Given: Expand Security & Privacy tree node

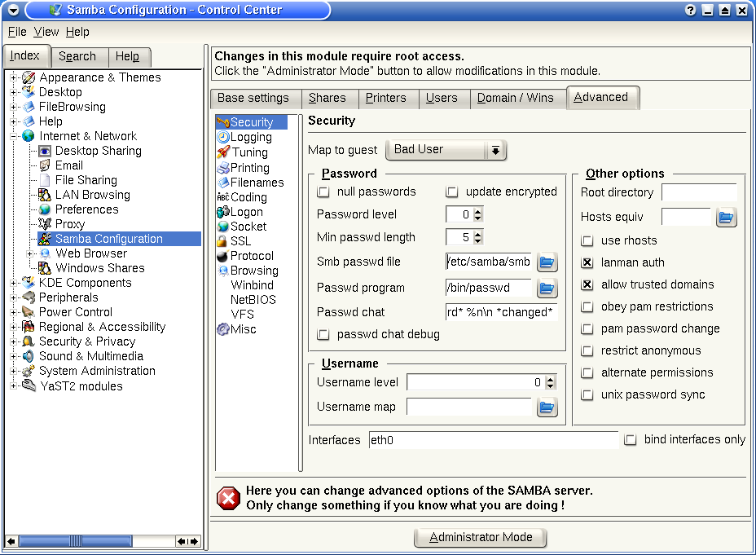Looking at the screenshot, I should [x=14, y=341].
